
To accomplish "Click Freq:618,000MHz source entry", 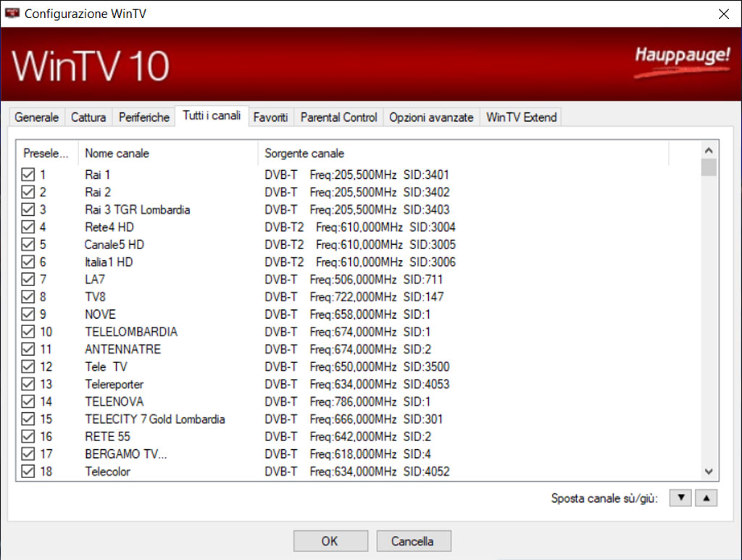I will click(348, 454).
